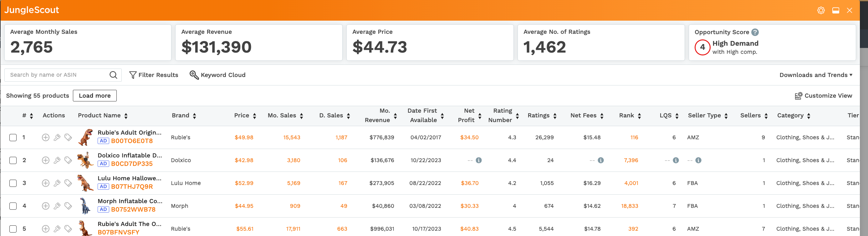
Task: Open ASIN link B00TO6E0T8
Action: coord(132,141)
